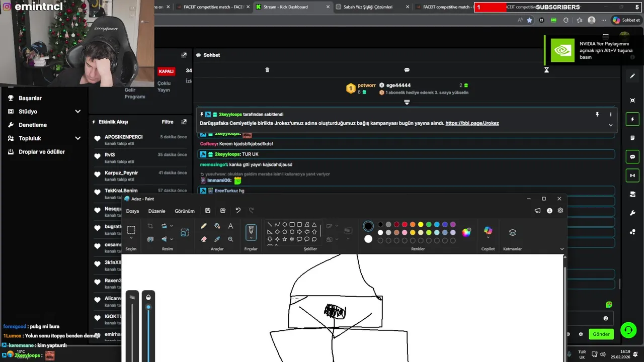
Task: Select the primary color circle in Paint
Action: tap(368, 226)
